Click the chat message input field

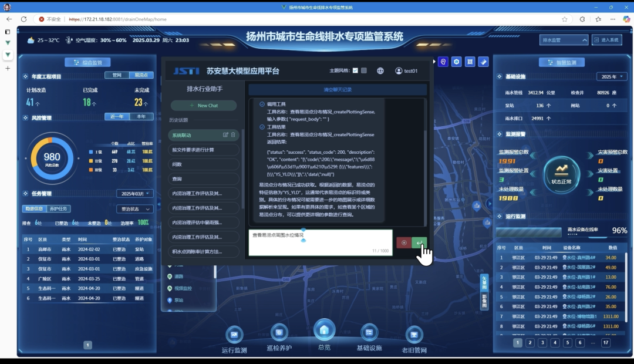[320, 242]
